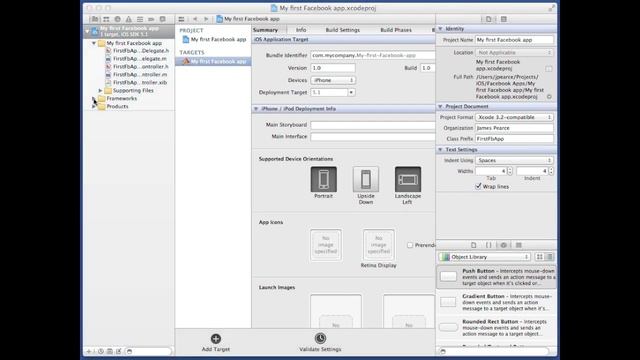Show unsaved files filter icon
640x360 pixels.
[x=119, y=351]
